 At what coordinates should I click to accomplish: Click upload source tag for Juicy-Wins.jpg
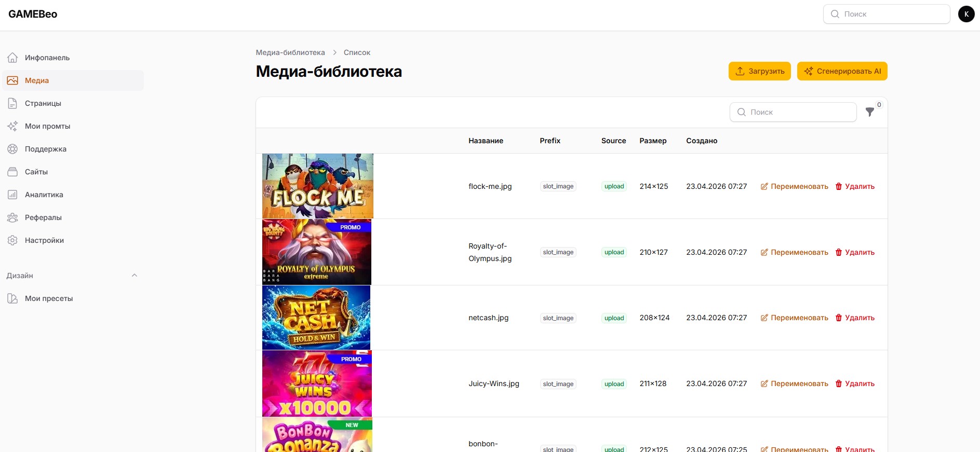[614, 384]
